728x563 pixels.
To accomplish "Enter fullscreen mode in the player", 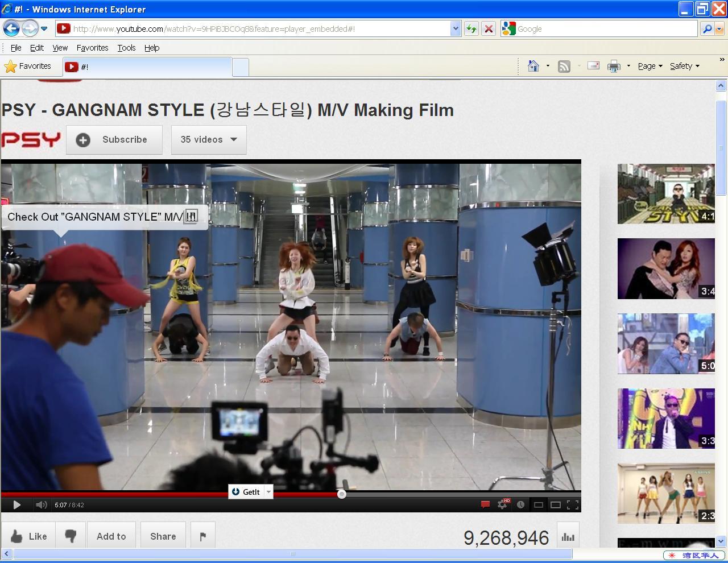I will pyautogui.click(x=573, y=504).
